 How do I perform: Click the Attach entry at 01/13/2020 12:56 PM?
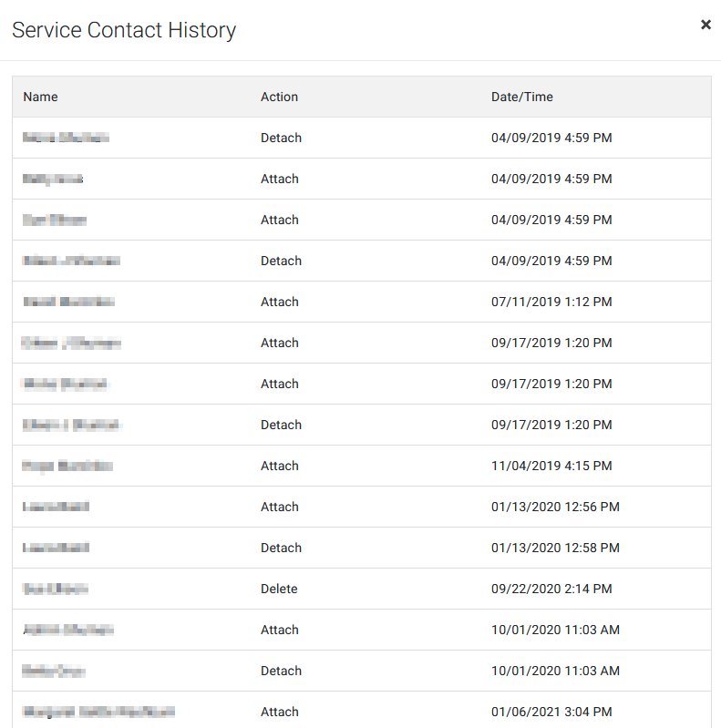click(362, 507)
